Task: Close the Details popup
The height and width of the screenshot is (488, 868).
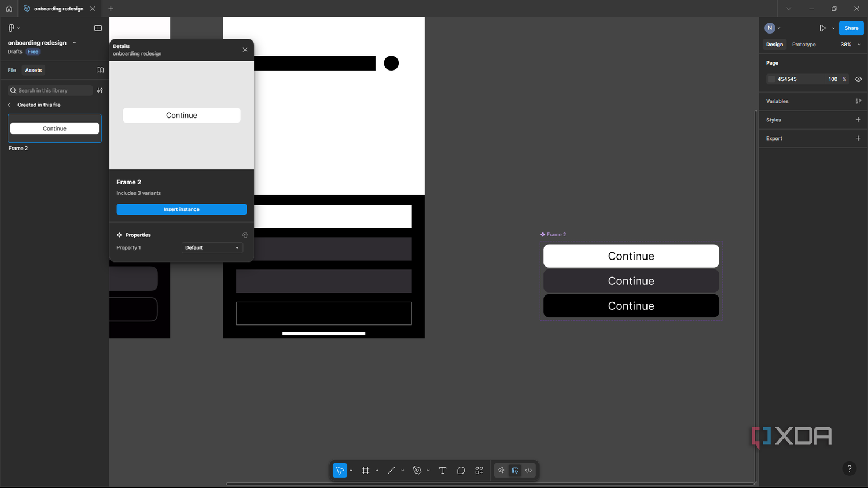Action: [x=245, y=50]
